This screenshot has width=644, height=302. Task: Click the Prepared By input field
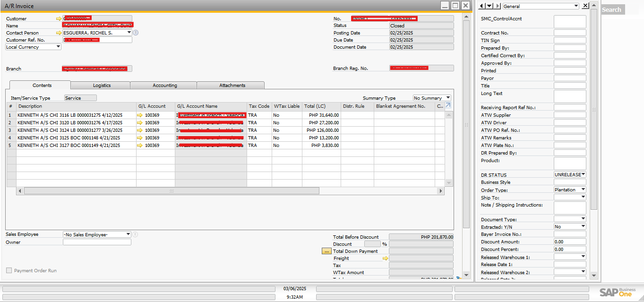pos(570,48)
